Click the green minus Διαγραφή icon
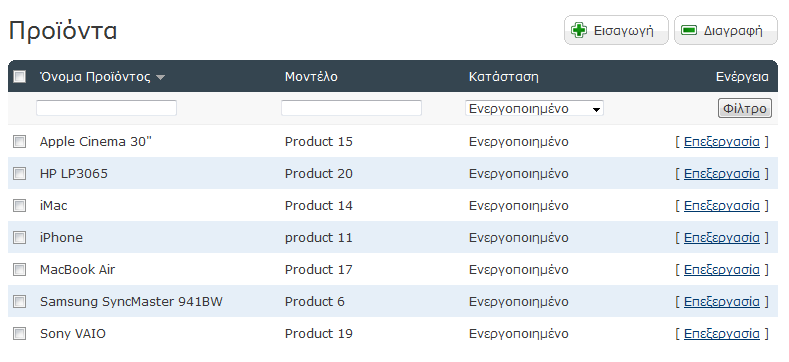The height and width of the screenshot is (362, 789). tap(689, 31)
